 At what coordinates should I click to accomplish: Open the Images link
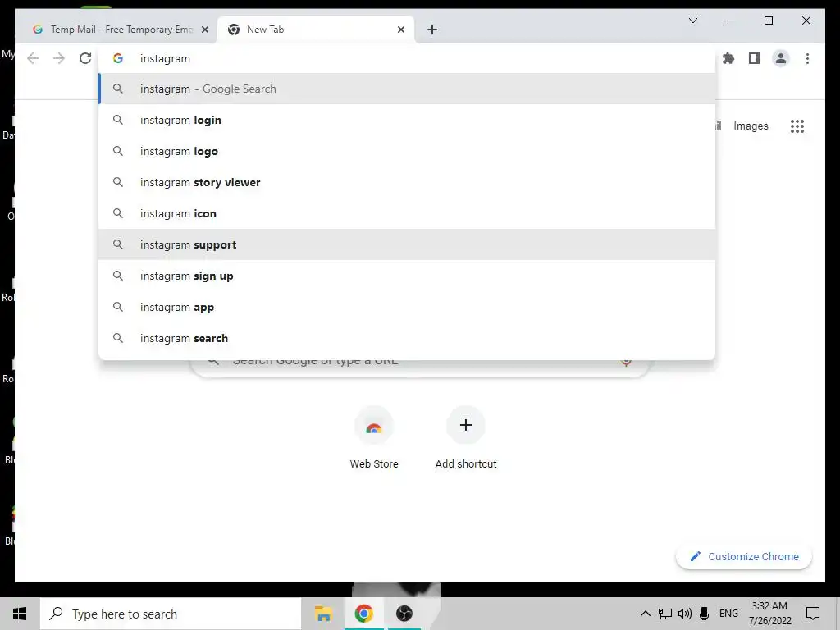tap(751, 126)
